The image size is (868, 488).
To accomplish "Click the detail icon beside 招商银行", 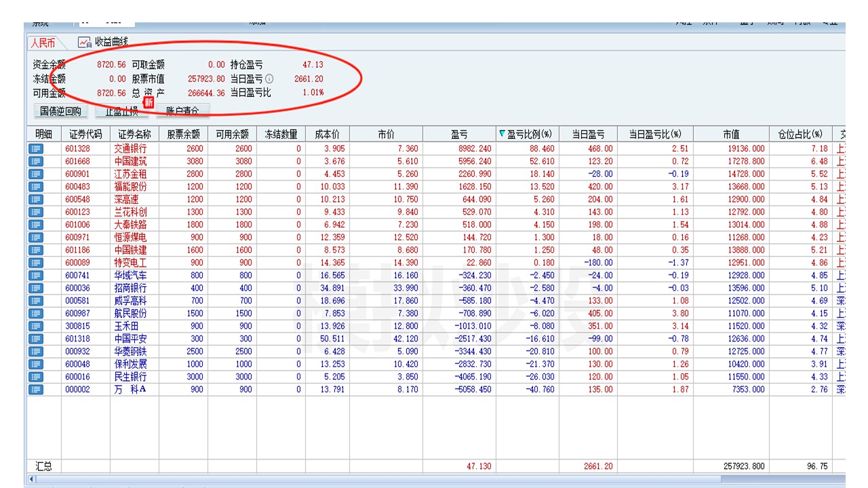I will 35,288.
